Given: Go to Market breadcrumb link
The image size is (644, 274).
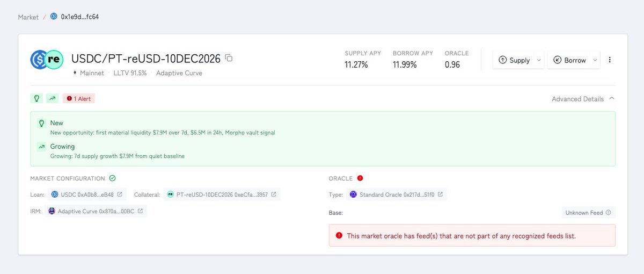Looking at the screenshot, I should click(28, 17).
